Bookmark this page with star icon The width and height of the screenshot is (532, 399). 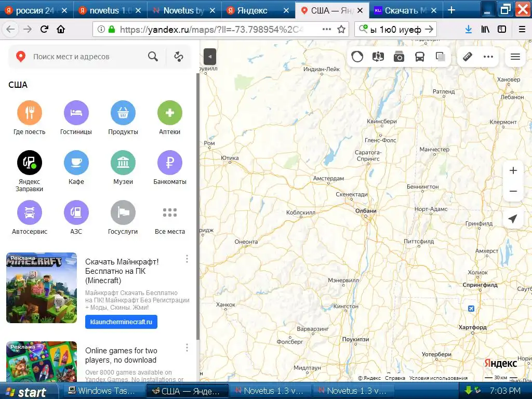coord(341,29)
